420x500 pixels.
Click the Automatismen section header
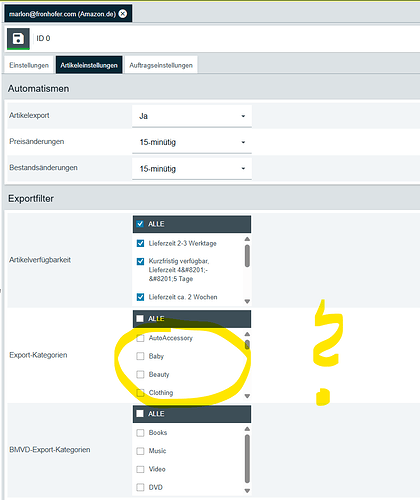click(39, 89)
